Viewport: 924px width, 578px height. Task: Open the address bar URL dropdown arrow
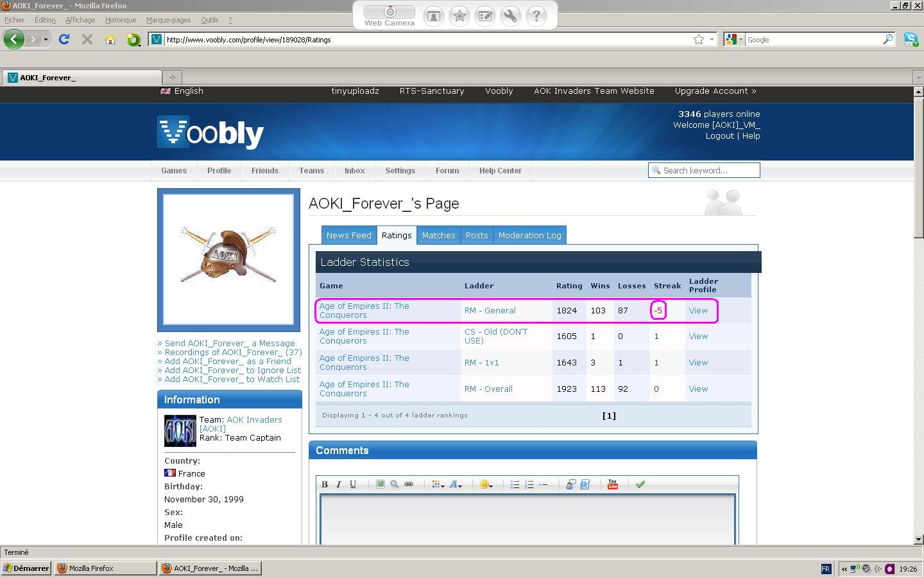click(712, 39)
